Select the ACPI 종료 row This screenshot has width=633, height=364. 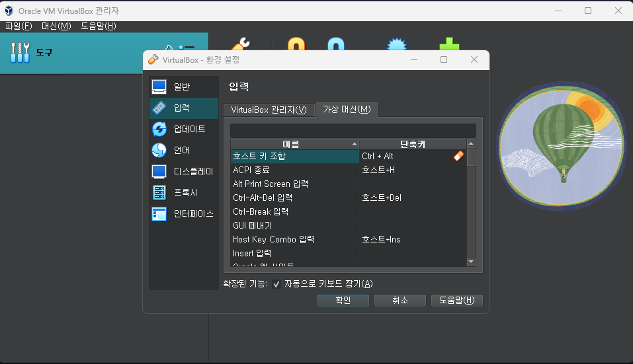tap(295, 170)
